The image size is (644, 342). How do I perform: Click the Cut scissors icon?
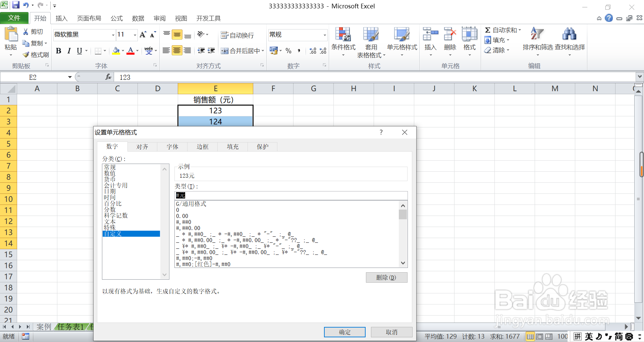tap(25, 32)
